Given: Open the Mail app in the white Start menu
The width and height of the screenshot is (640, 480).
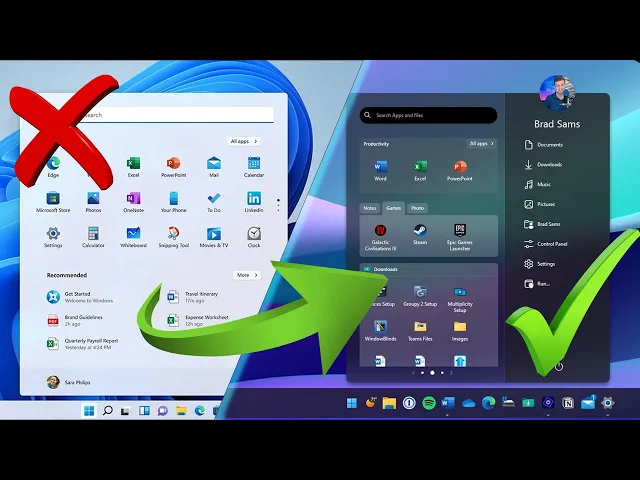Looking at the screenshot, I should [213, 167].
